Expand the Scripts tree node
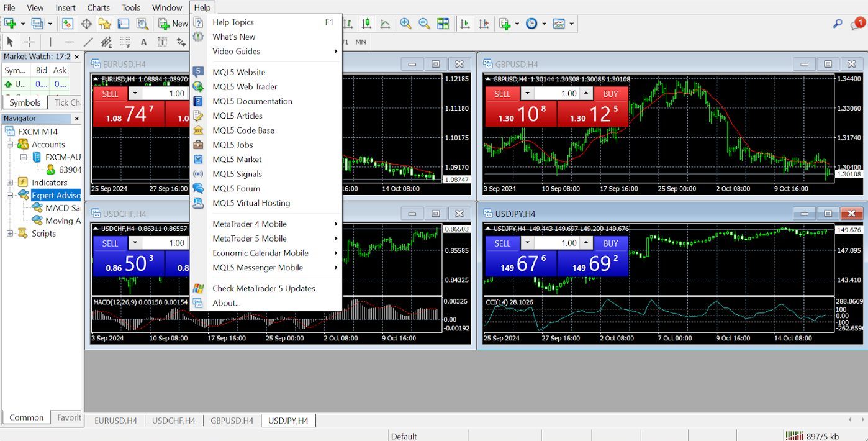Viewport: 868px width, 441px height. click(10, 234)
